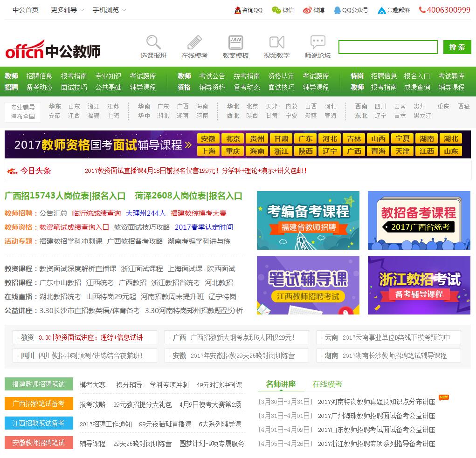
Task: Select 广东 in the 华南 region list
Action: click(x=163, y=106)
